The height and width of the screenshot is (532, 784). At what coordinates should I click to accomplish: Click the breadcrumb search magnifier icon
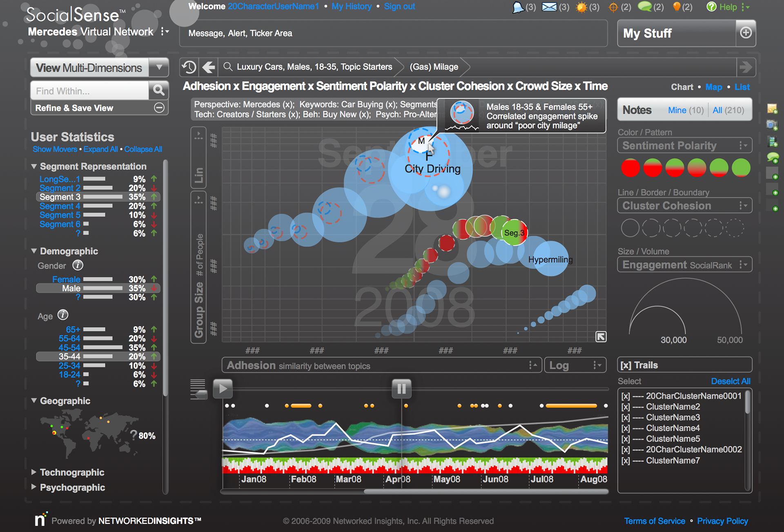click(x=228, y=66)
